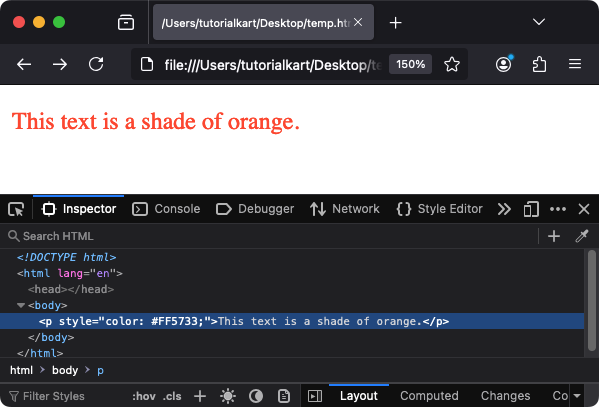This screenshot has height=407, width=599.
Task: Pick a page color with the eyedropper
Action: pyautogui.click(x=582, y=236)
